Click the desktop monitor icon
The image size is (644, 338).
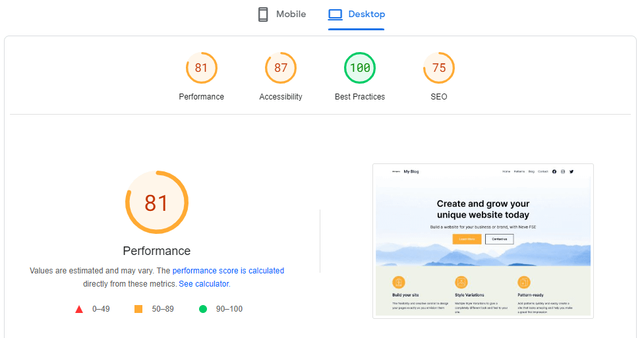point(335,14)
